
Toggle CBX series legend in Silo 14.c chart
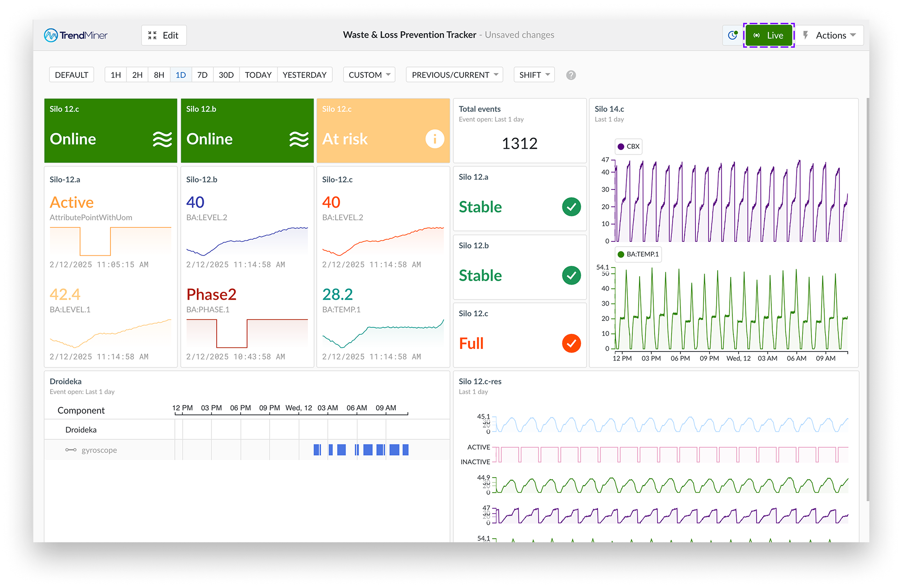[x=629, y=146]
